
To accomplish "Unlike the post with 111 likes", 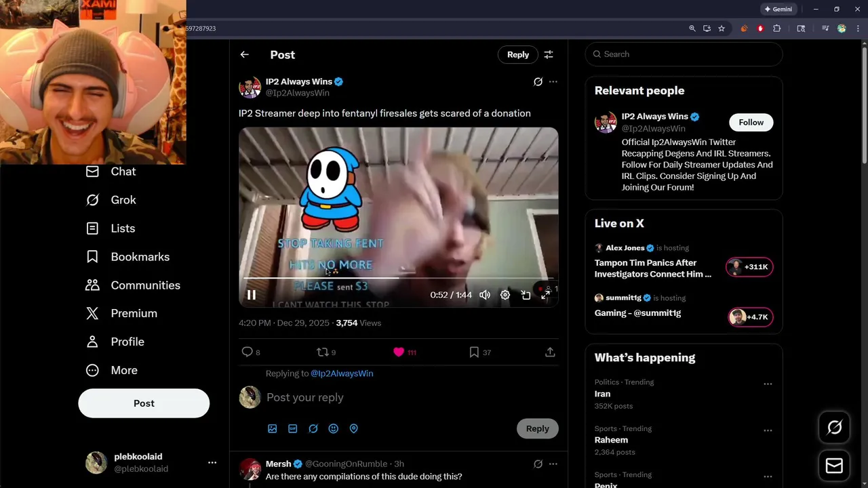I will pyautogui.click(x=404, y=352).
